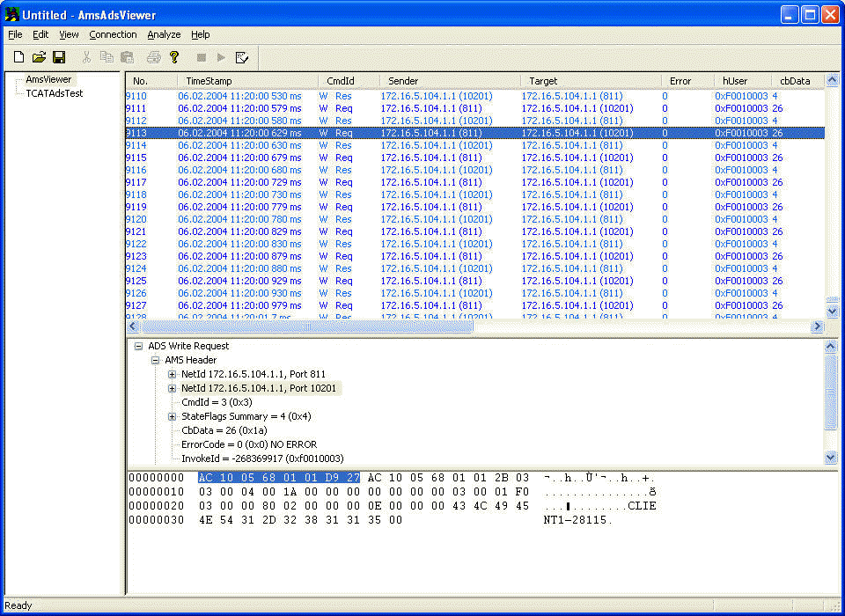This screenshot has height=616, width=845.
Task: Click the Print icon in toolbar
Action: click(153, 57)
